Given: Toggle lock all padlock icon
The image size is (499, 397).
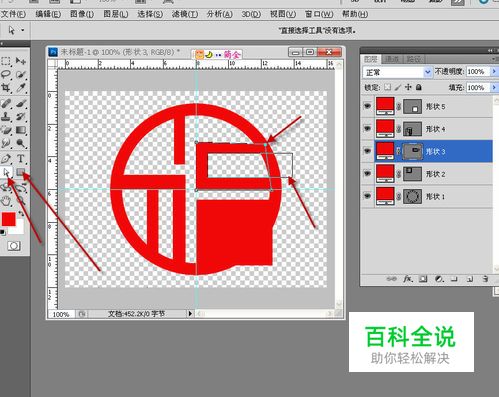Looking at the screenshot, I should (419, 87).
